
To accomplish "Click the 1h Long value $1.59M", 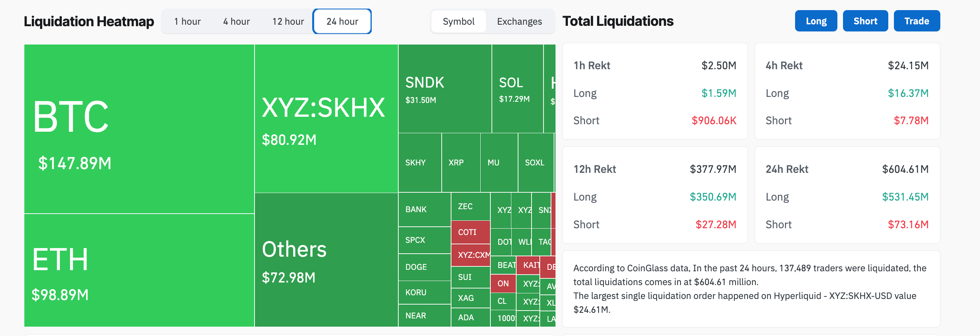I will click(x=719, y=93).
